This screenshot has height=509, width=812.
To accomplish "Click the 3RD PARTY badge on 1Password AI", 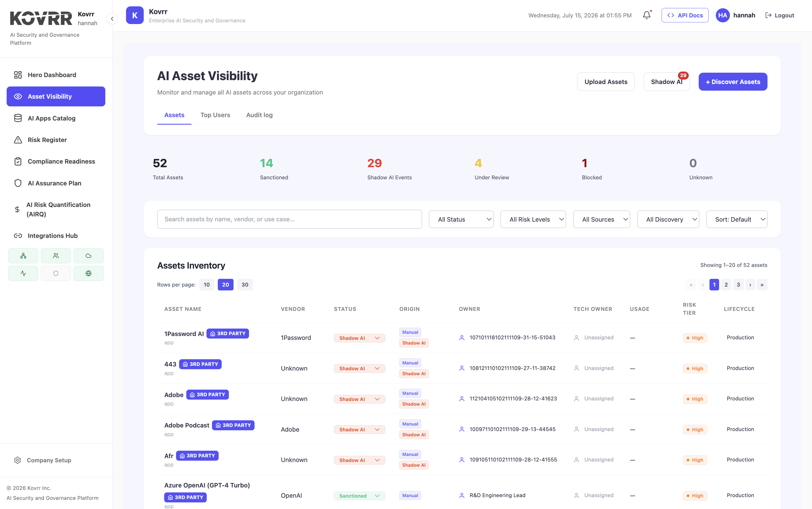I will click(x=227, y=334).
